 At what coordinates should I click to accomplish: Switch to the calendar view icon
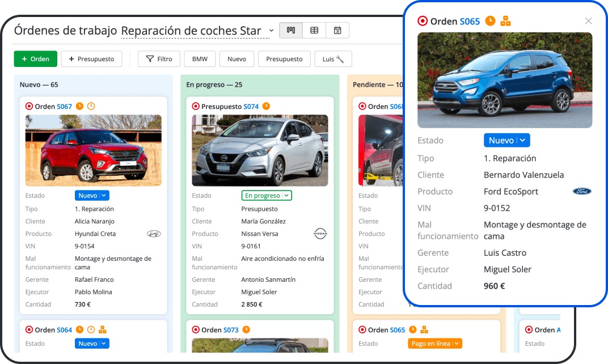click(337, 30)
